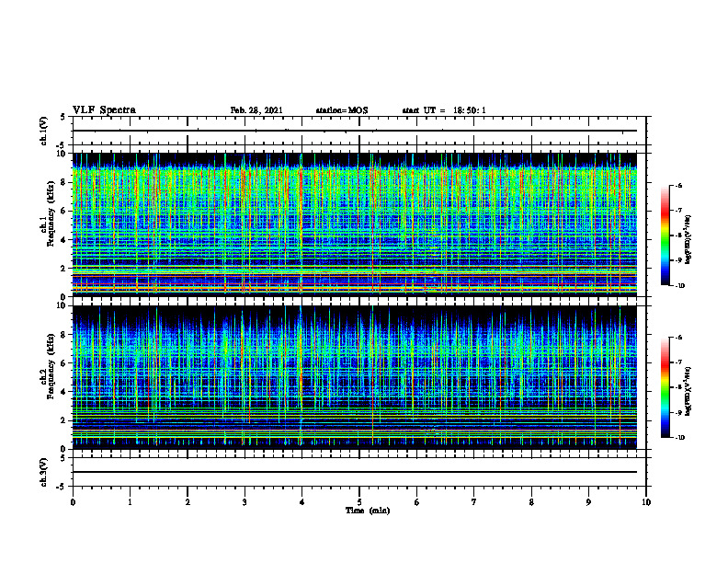Click the "8" kHz tick on ch.2 spectrogram
Screen dimensions: 728x563
pos(64,335)
